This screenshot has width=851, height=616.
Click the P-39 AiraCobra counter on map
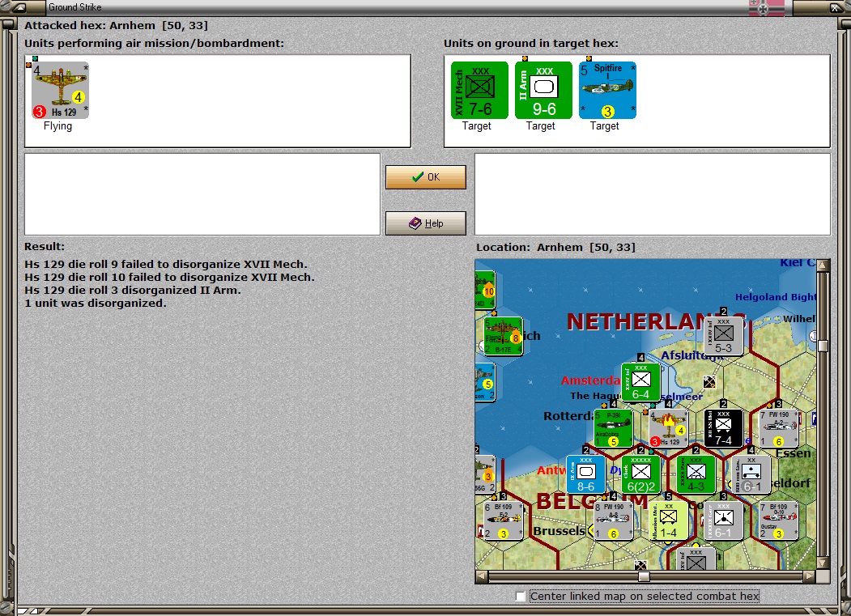pos(613,429)
